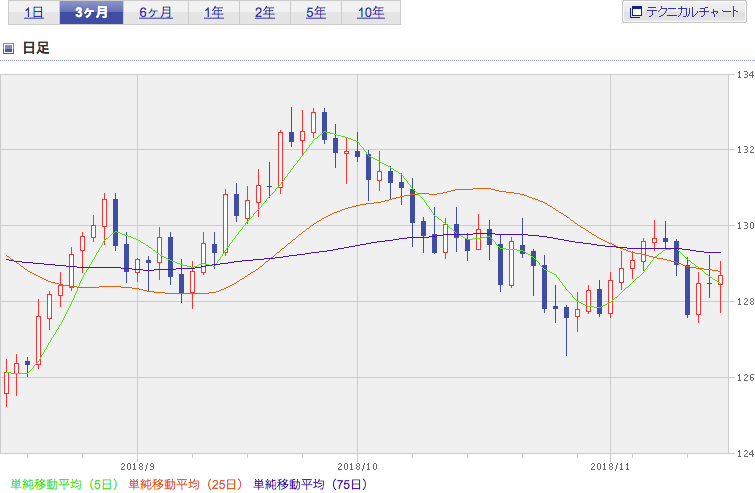The height and width of the screenshot is (493, 755).
Task: Click the 134 price axis label
Action: (x=745, y=75)
